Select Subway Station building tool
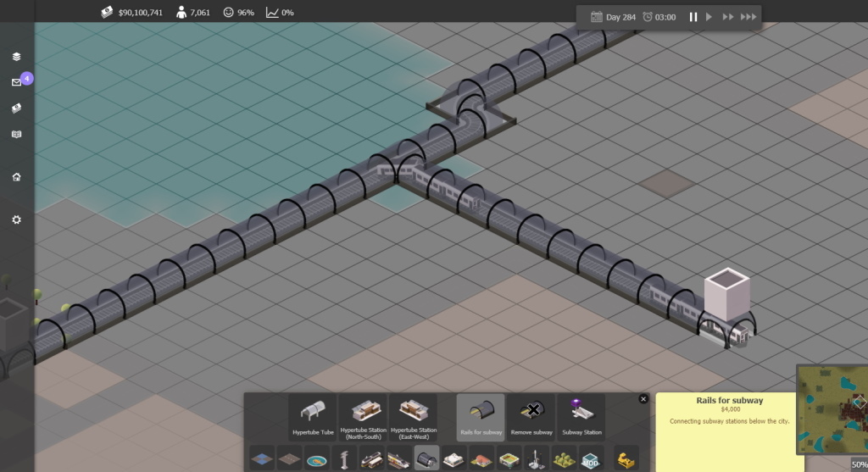This screenshot has width=868, height=472. pyautogui.click(x=581, y=418)
